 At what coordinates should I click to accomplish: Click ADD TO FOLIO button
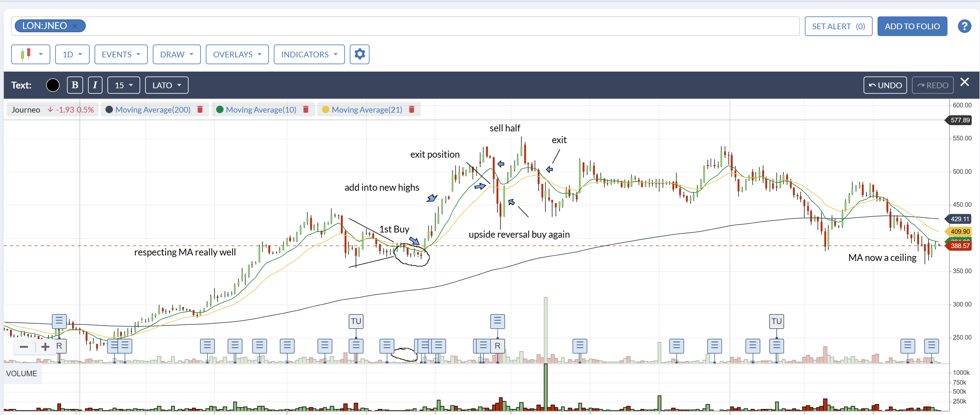(912, 26)
